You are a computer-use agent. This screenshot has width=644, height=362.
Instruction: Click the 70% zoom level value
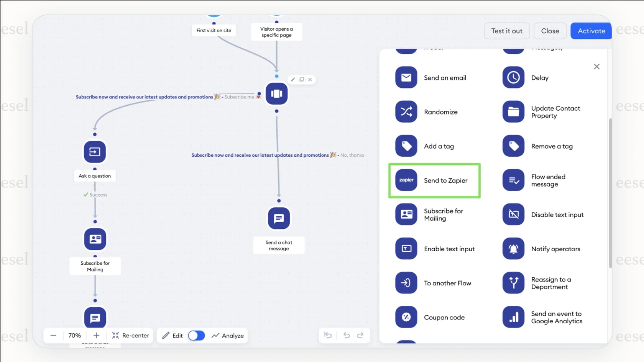tap(75, 336)
